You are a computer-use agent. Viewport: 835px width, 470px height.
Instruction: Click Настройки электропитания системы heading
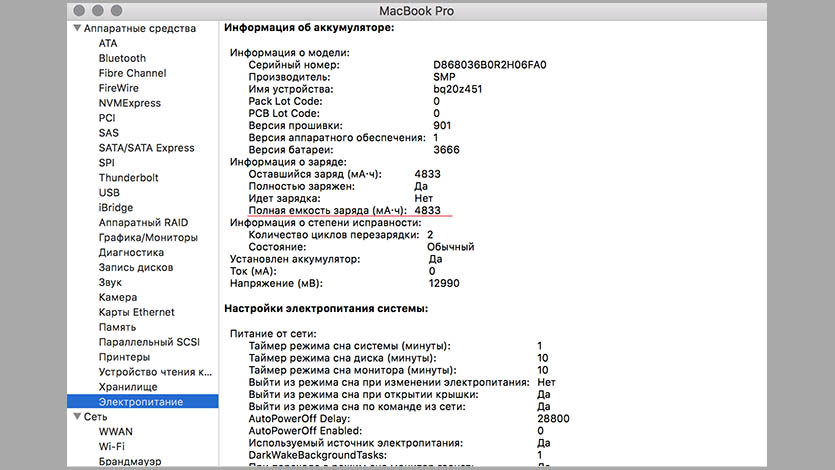pos(326,308)
